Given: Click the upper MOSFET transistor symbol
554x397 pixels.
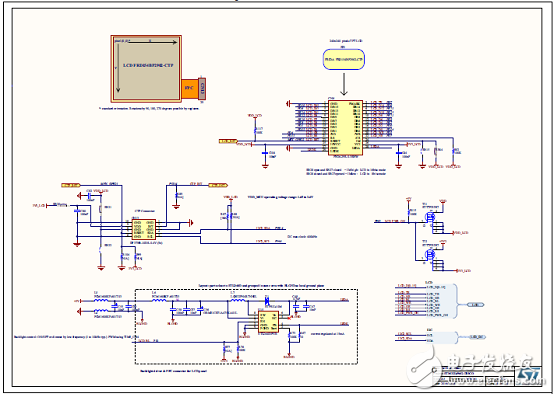Looking at the screenshot, I should (x=430, y=217).
